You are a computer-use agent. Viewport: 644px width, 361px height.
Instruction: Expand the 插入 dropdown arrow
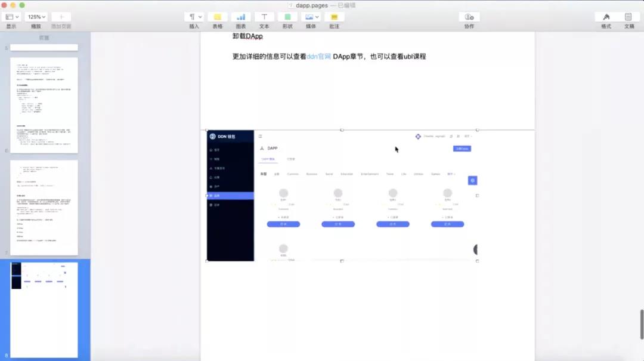[200, 16]
